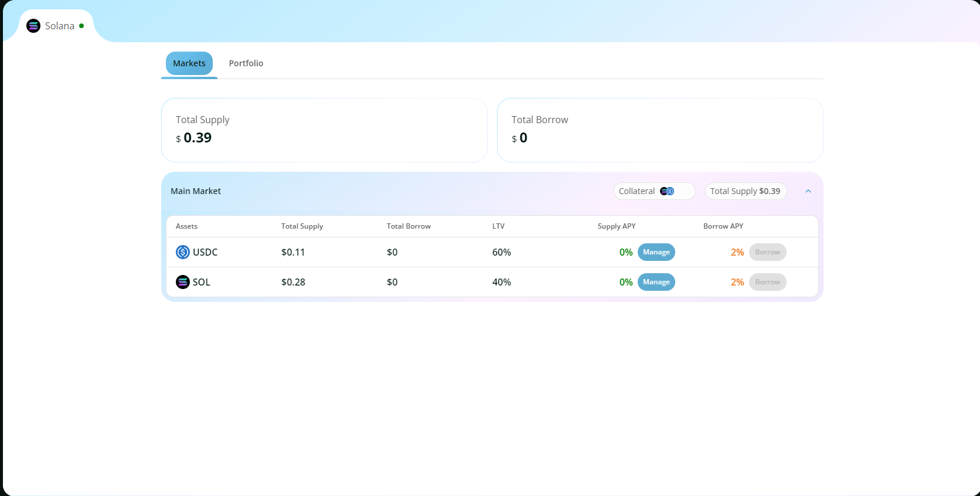
Task: Click the Total Supply summary card value
Action: pyautogui.click(x=197, y=138)
